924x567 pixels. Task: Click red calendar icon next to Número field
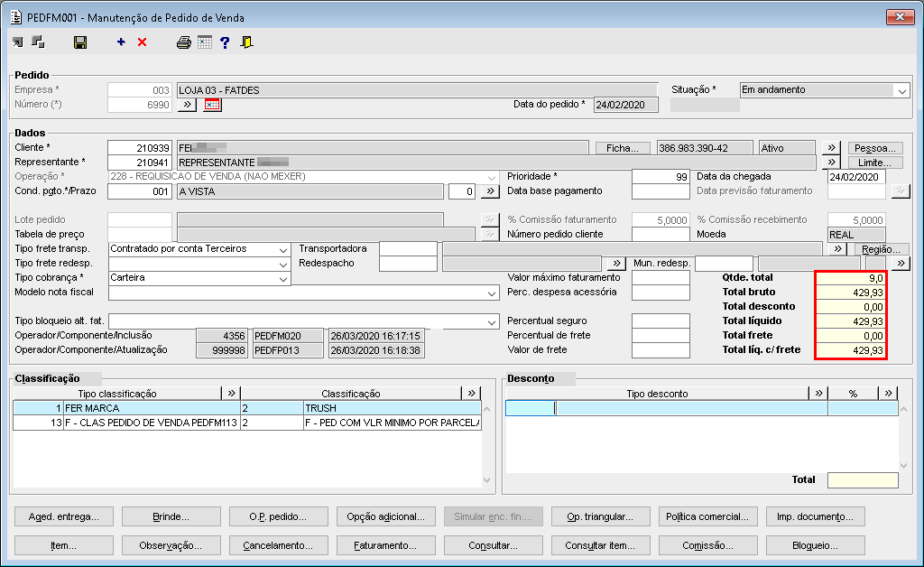coord(212,105)
